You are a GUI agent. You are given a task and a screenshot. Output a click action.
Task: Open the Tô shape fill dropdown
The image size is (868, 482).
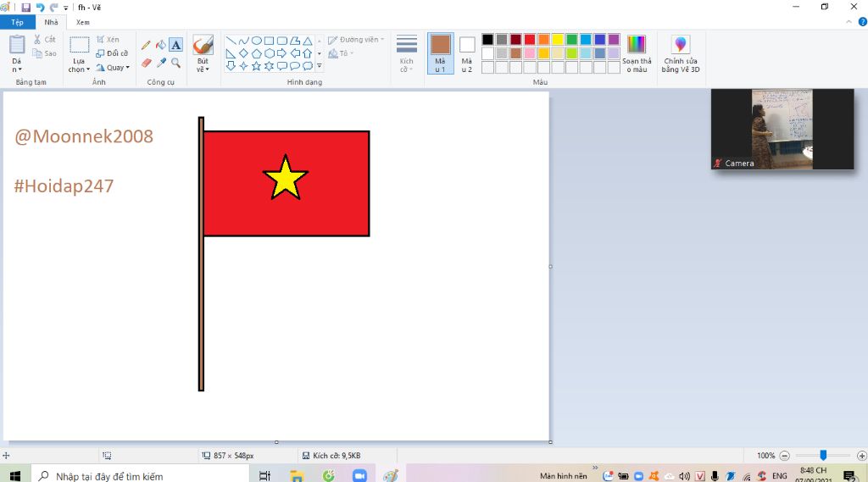(x=341, y=53)
